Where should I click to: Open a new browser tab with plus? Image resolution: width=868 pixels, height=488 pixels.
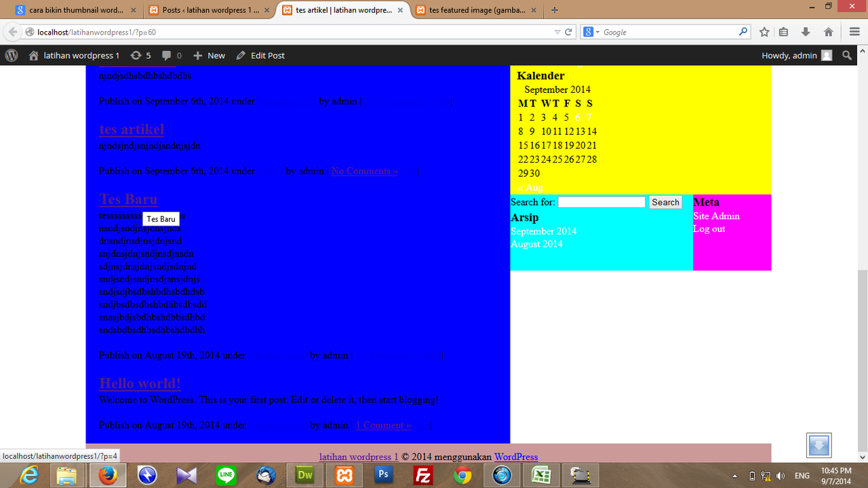(555, 10)
